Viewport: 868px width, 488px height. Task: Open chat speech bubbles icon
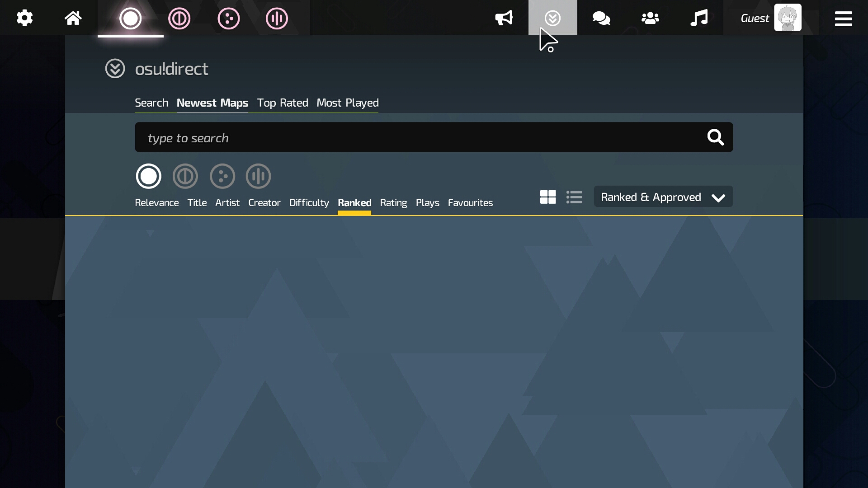coord(601,18)
